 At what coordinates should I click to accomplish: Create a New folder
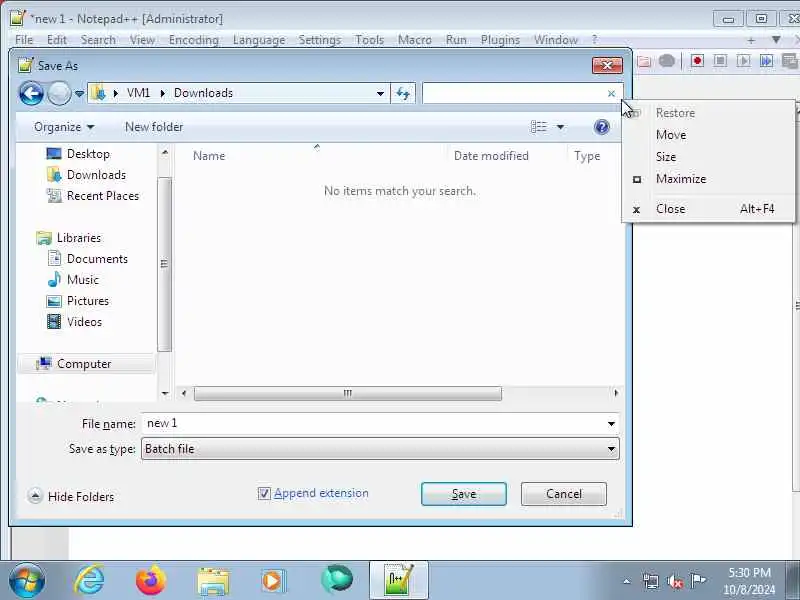(154, 127)
